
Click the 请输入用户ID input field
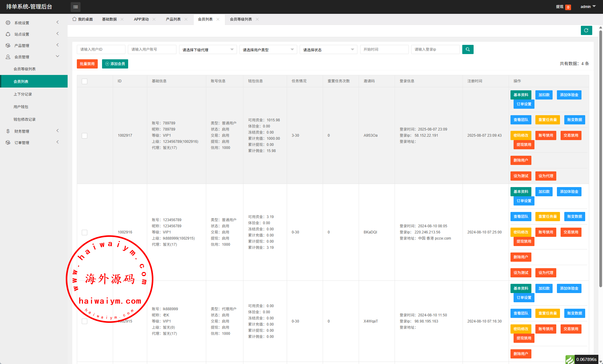click(101, 49)
